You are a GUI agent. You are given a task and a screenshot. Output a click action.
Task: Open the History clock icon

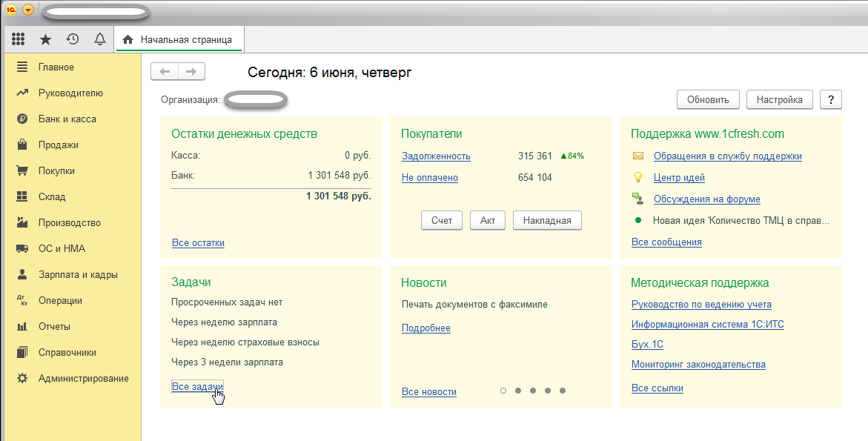point(73,39)
